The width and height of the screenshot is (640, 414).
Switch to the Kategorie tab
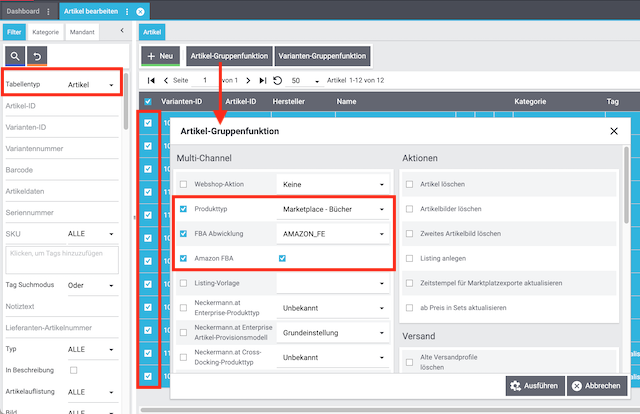(46, 32)
